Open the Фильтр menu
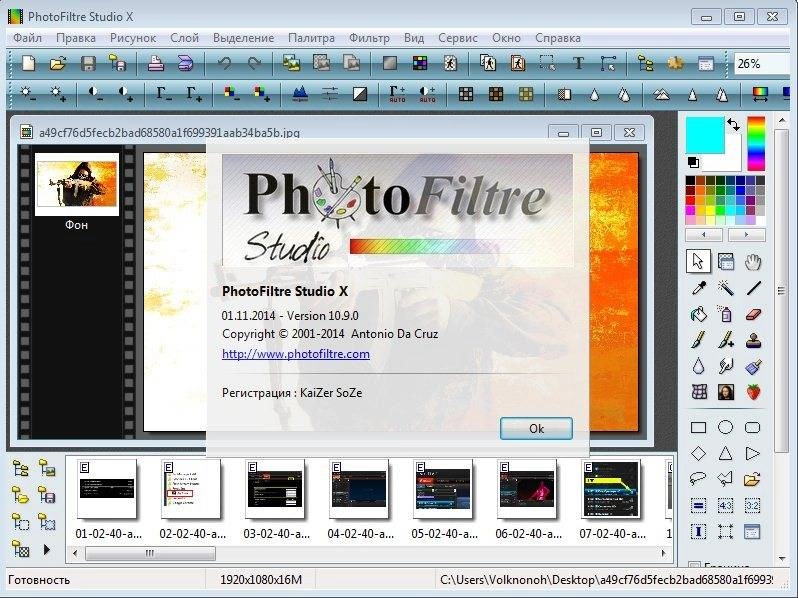798x598 pixels. [x=369, y=38]
